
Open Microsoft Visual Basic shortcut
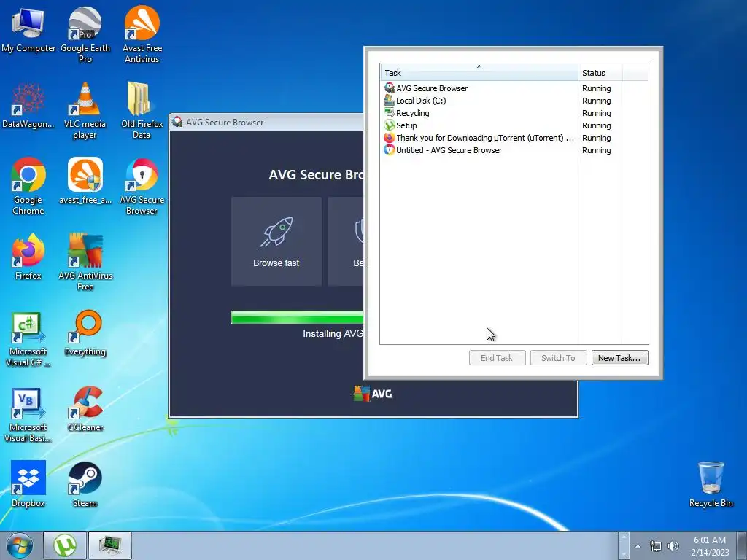(x=28, y=415)
